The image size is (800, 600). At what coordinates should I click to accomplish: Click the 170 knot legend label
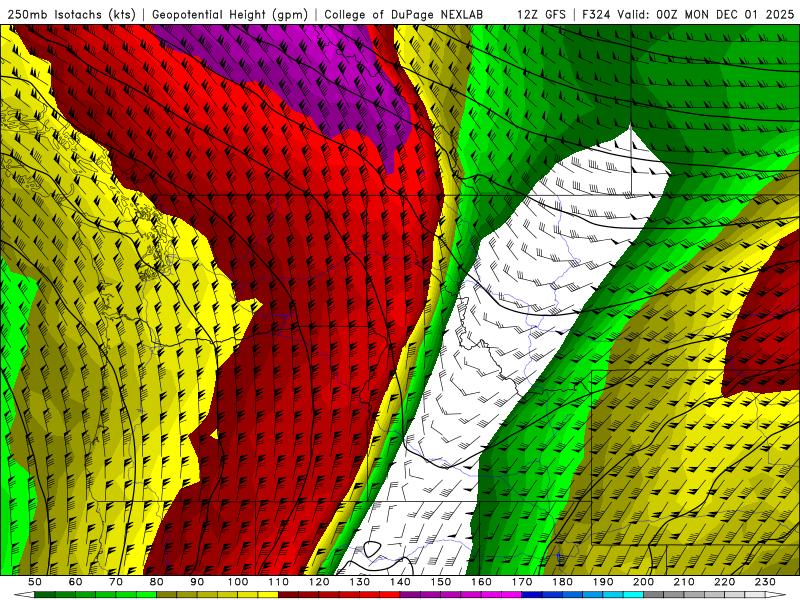point(521,582)
